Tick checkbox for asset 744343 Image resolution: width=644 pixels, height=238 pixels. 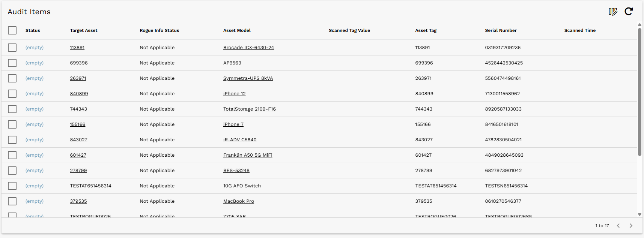pyautogui.click(x=12, y=109)
